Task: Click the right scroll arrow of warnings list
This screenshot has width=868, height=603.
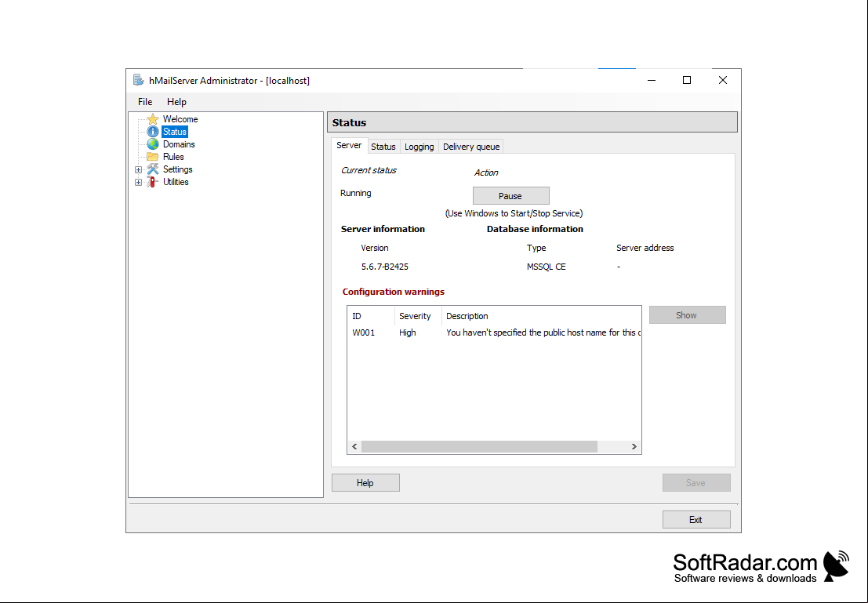Action: pyautogui.click(x=634, y=447)
